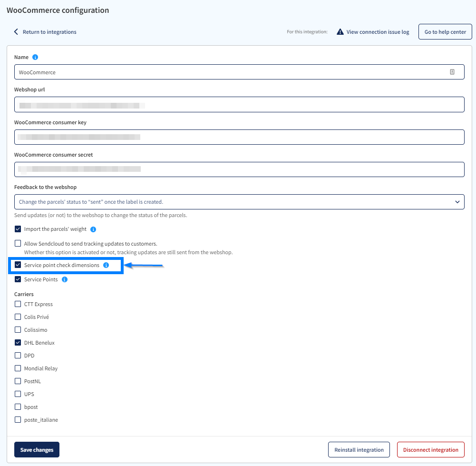The image size is (476, 466).
Task: Click the warning triangle icon for connection issues
Action: click(340, 31)
